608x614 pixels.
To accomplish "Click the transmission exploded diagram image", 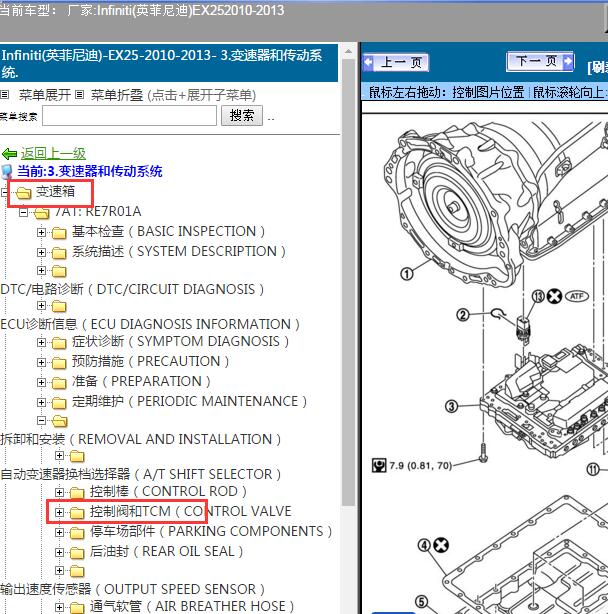I will 485,364.
